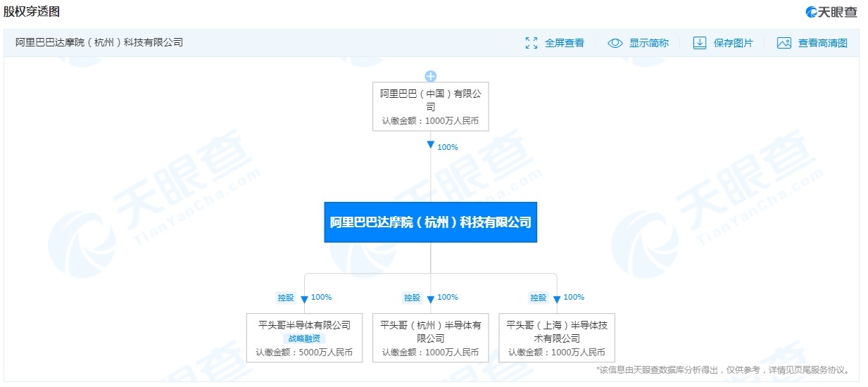Open 查看高清图 link
The width and height of the screenshot is (868, 387).
click(822, 43)
